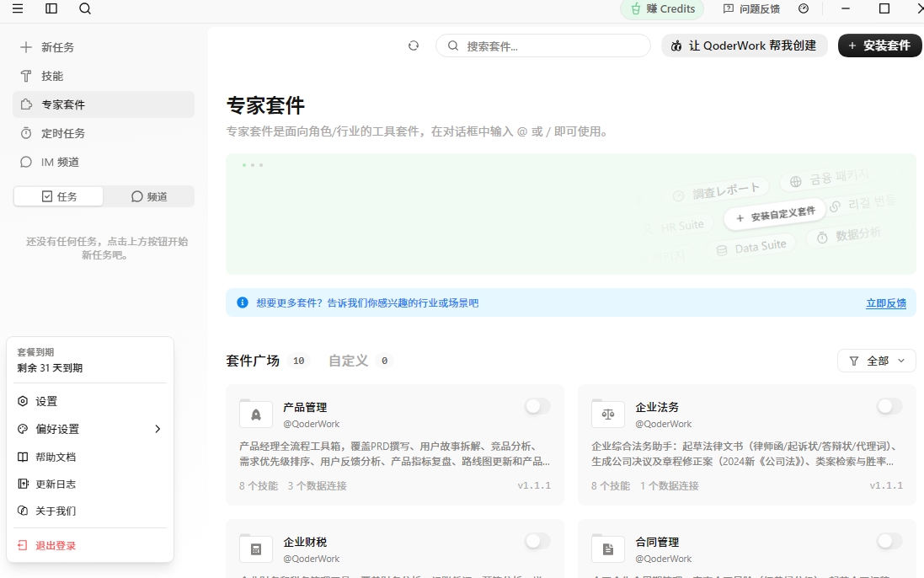This screenshot has width=924, height=578.
Task: Click the speed gauge icon in title bar
Action: point(804,8)
